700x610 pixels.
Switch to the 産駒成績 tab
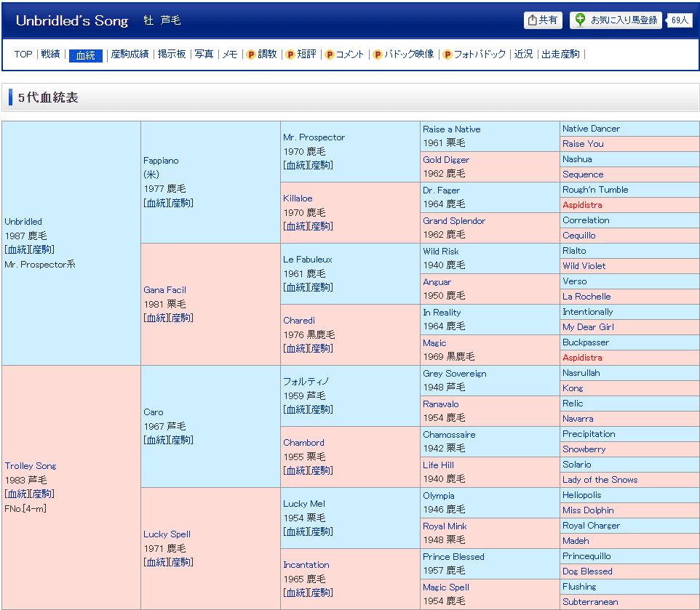130,54
